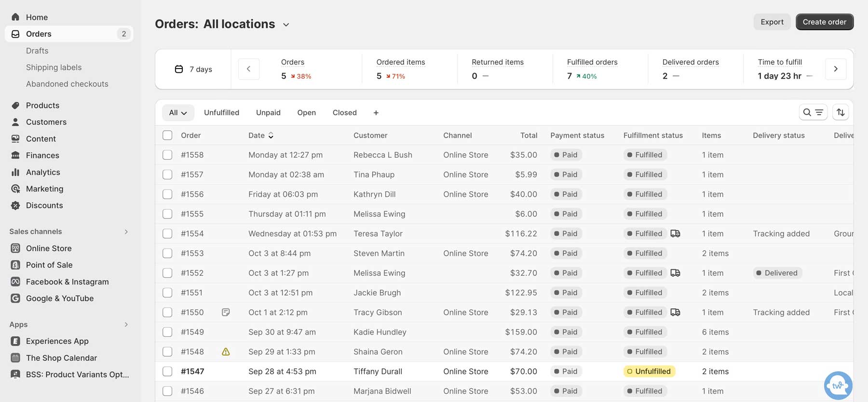Select the checkbox for order #1558
The height and width of the screenshot is (402, 868).
167,155
